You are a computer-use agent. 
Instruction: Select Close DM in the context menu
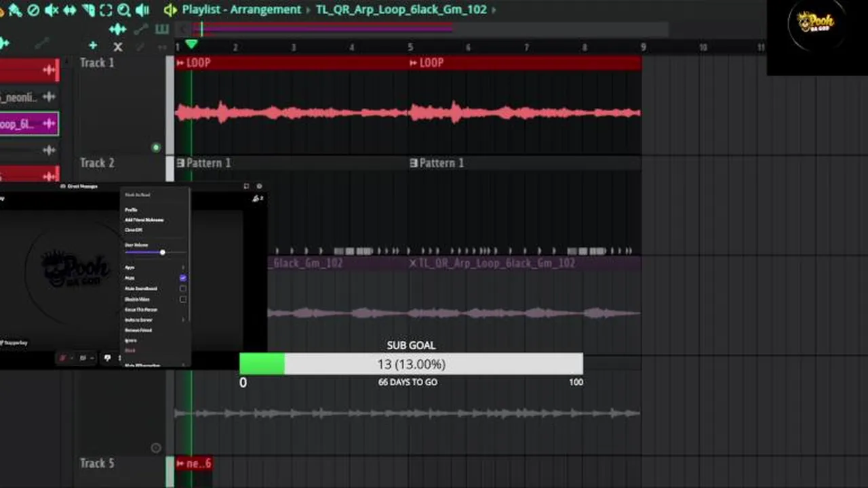134,230
